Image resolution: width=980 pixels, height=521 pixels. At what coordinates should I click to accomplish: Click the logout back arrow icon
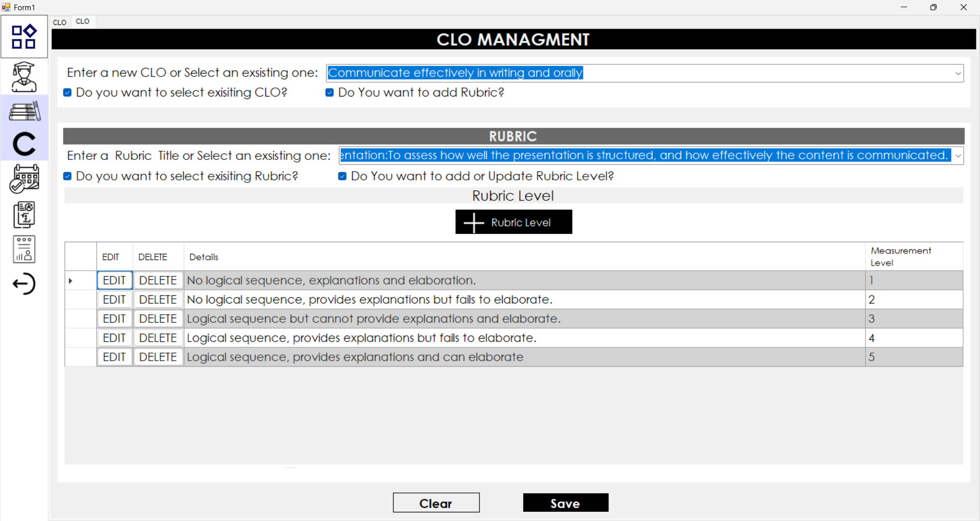pyautogui.click(x=24, y=284)
